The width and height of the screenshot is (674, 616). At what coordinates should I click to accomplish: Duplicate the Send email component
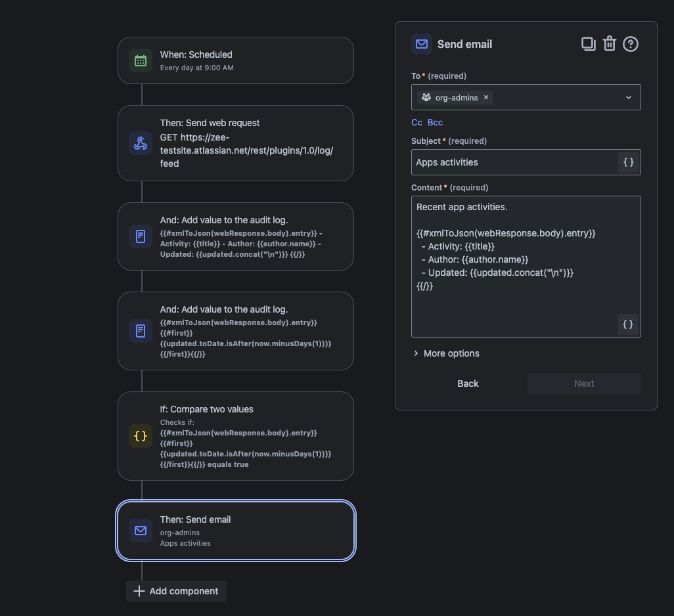tap(589, 44)
